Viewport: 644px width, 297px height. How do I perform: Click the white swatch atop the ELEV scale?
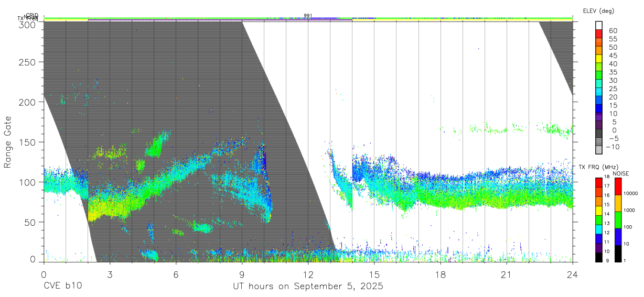599,25
